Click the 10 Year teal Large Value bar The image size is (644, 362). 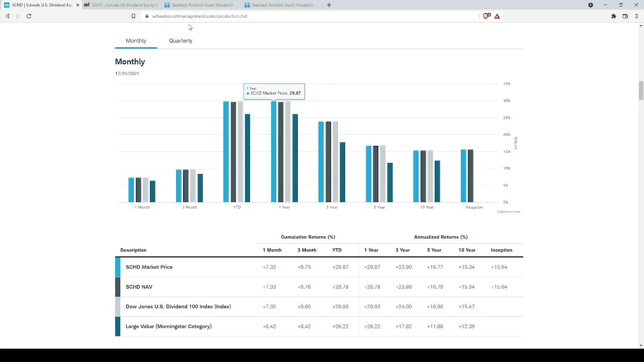point(437,182)
